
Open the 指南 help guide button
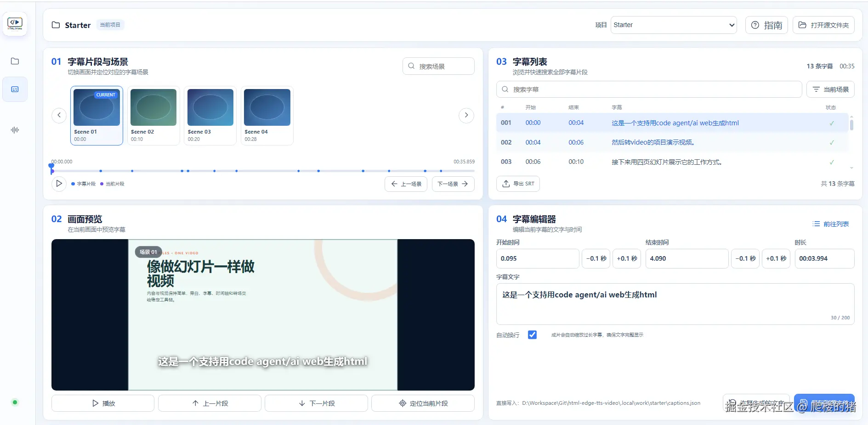[x=766, y=25]
